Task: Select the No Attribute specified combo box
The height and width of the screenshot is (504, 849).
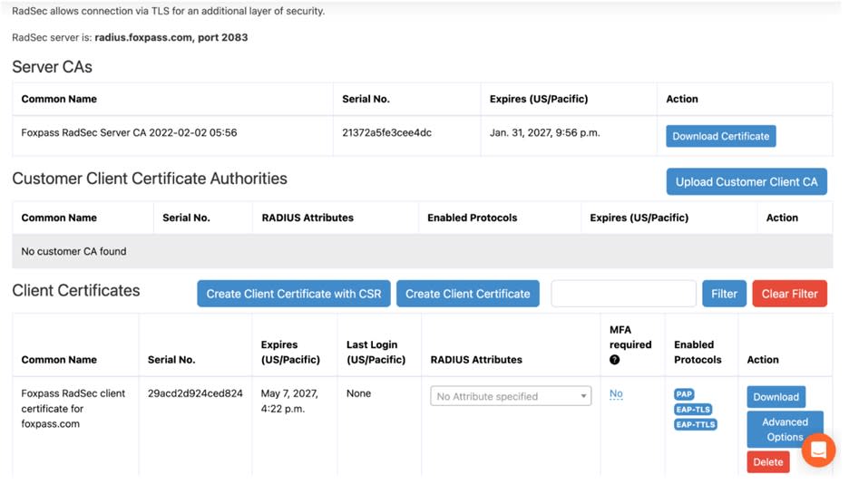Action: (511, 396)
